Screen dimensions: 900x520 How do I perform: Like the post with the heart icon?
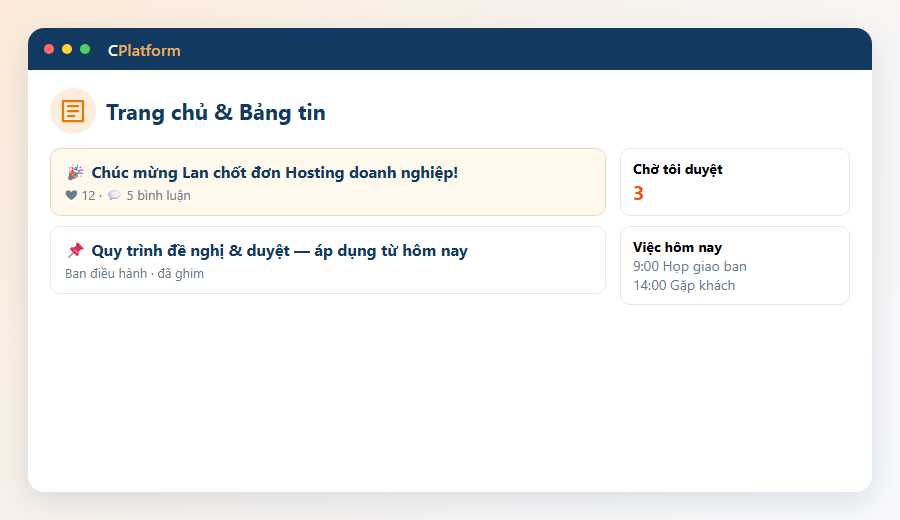click(x=71, y=195)
